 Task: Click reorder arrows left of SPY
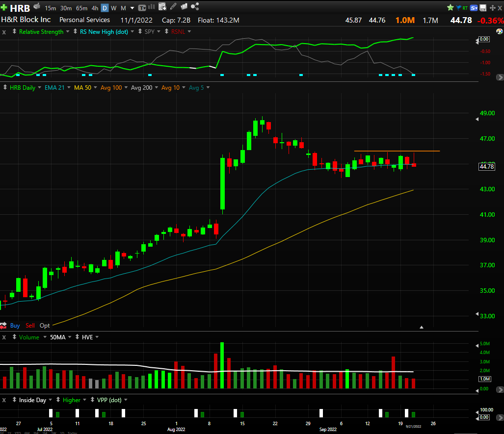(140, 31)
